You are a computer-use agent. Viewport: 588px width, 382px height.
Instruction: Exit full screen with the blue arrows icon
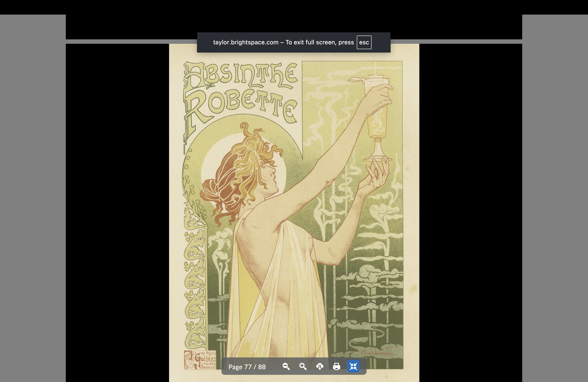coord(353,366)
